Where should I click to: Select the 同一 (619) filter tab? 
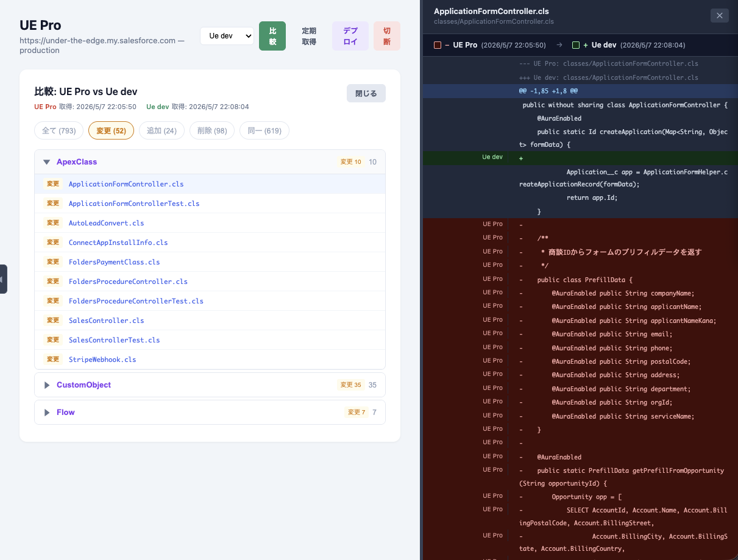264,130
